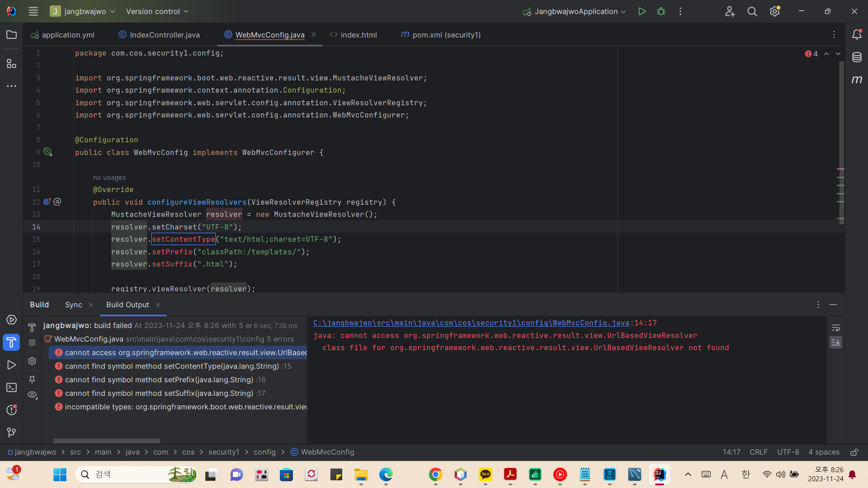Image resolution: width=868 pixels, height=488 pixels.
Task: Open the Database tool window
Action: [x=857, y=57]
